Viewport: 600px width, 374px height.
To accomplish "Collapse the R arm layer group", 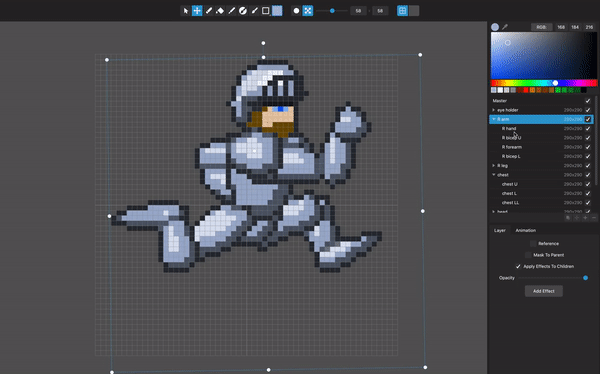I will (x=494, y=119).
